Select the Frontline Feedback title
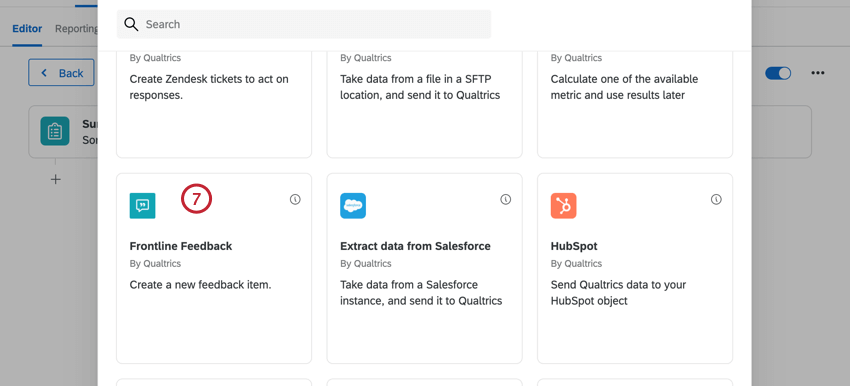The width and height of the screenshot is (850, 386). tap(181, 246)
